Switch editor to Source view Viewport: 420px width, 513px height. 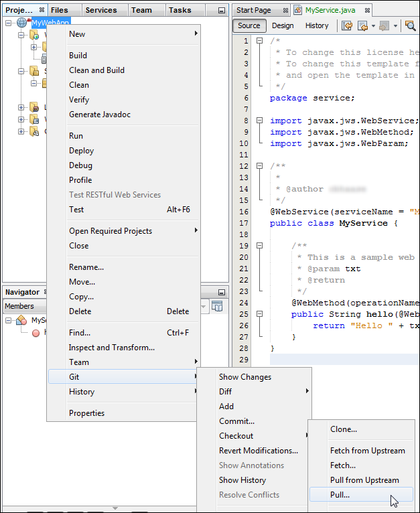[249, 25]
